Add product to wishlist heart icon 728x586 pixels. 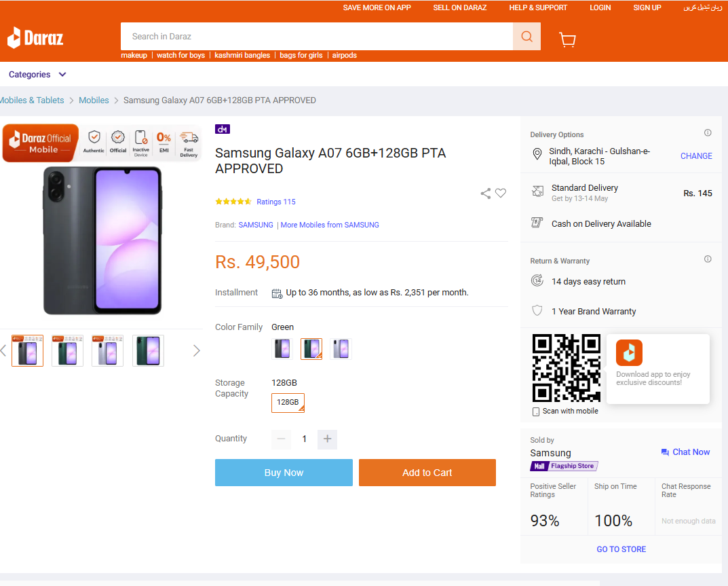pyautogui.click(x=501, y=193)
